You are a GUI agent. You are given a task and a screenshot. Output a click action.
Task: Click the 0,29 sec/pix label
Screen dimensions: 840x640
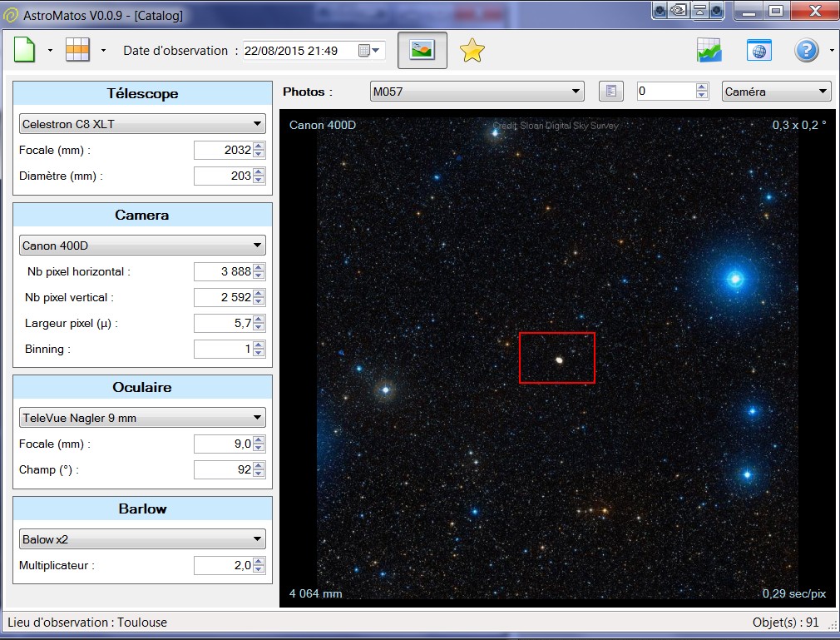(794, 593)
